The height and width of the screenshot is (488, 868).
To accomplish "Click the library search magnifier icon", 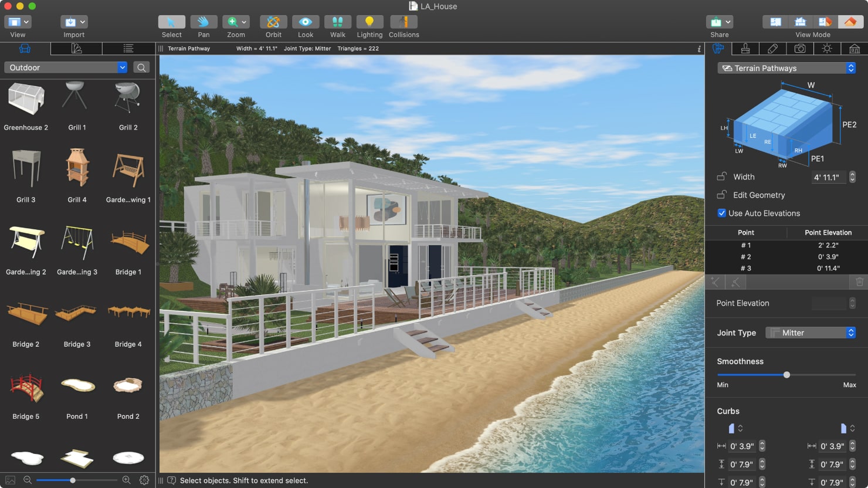I will pyautogui.click(x=141, y=67).
